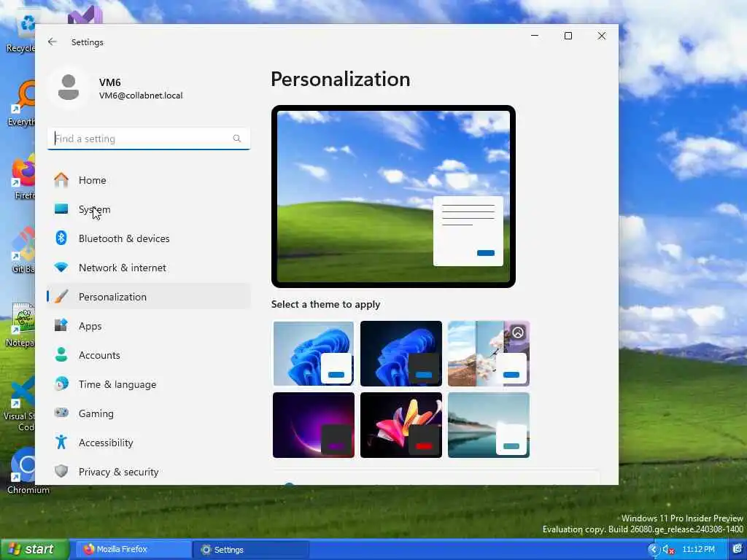This screenshot has height=560, width=747.
Task: Click the Apps icon in sidebar
Action: pos(61,326)
